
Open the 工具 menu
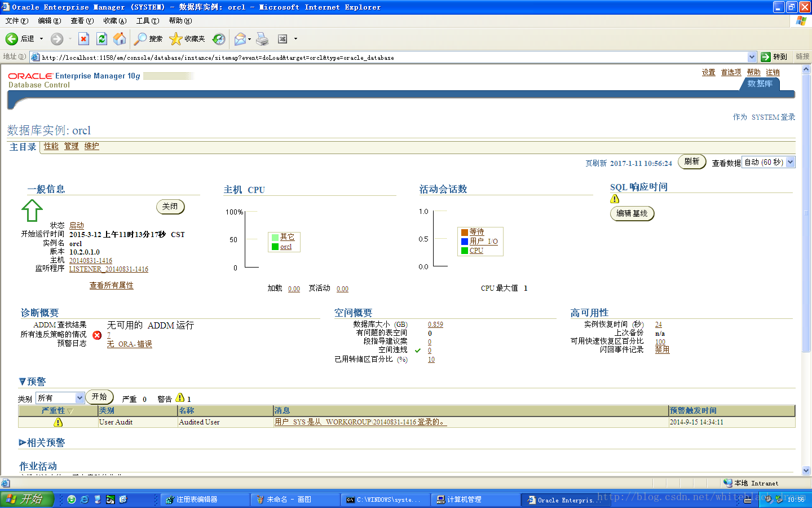tap(148, 21)
